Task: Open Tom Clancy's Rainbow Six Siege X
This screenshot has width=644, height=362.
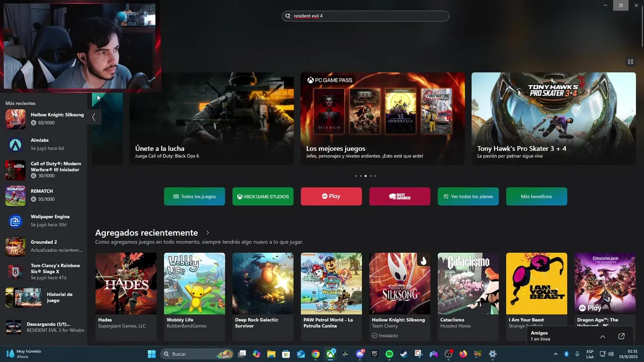Action: tap(44, 272)
